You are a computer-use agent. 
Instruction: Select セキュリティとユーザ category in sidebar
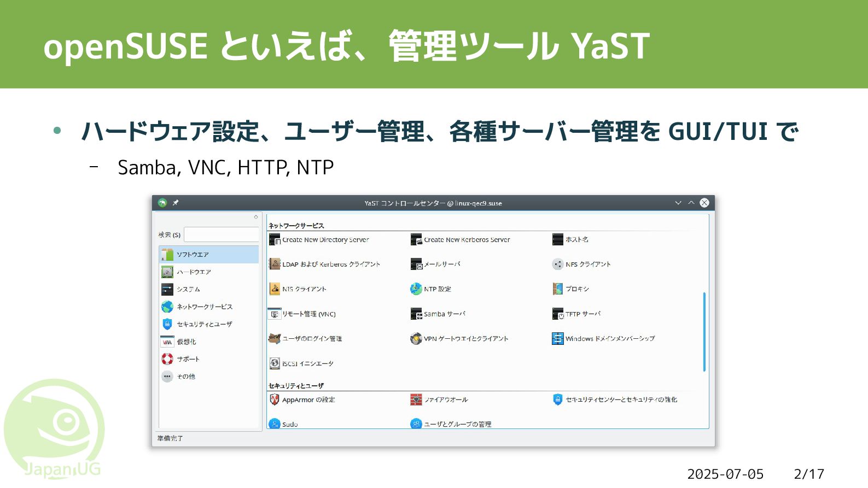[209, 324]
